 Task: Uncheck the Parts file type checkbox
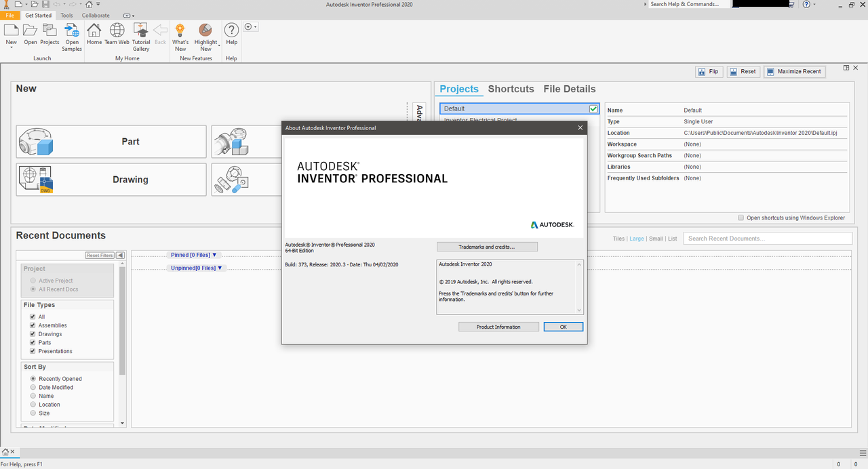[33, 342]
